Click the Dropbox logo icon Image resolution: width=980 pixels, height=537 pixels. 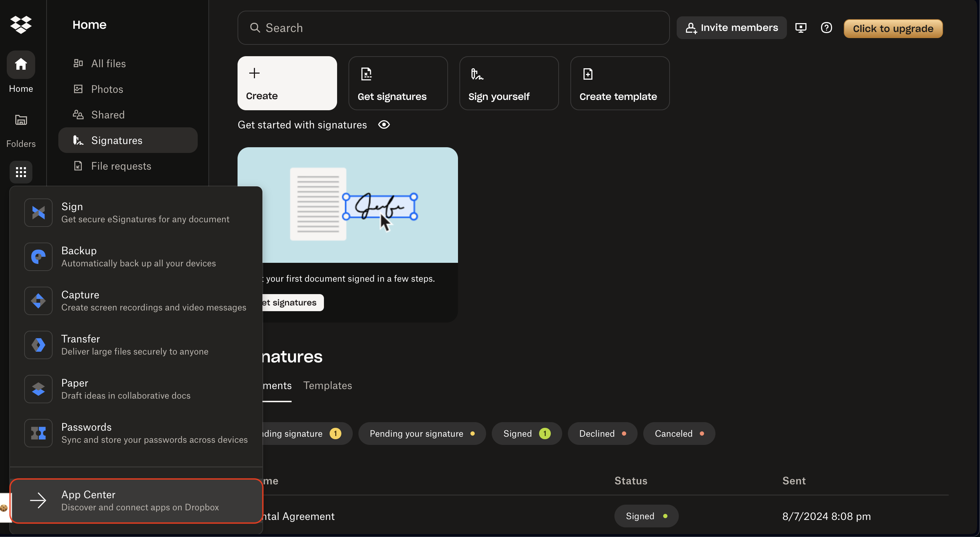(21, 25)
